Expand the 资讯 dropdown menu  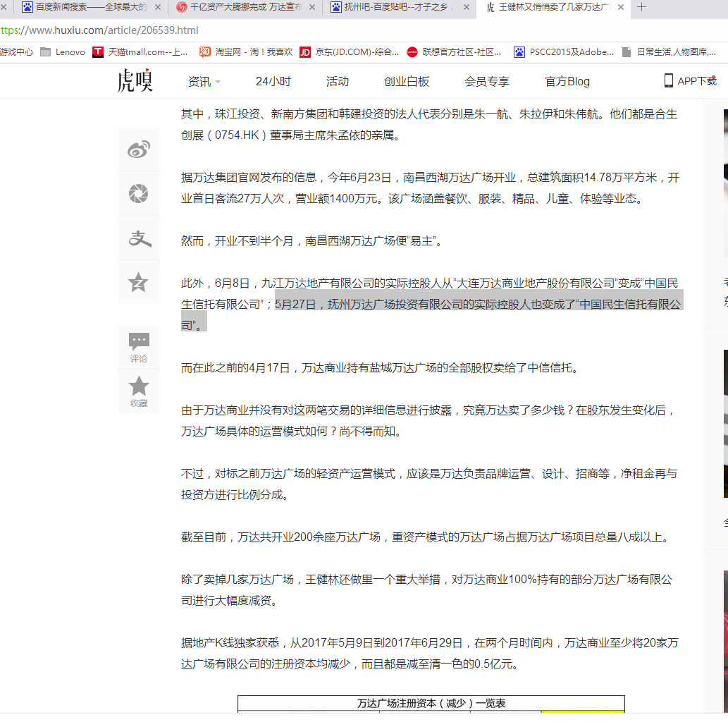204,81
